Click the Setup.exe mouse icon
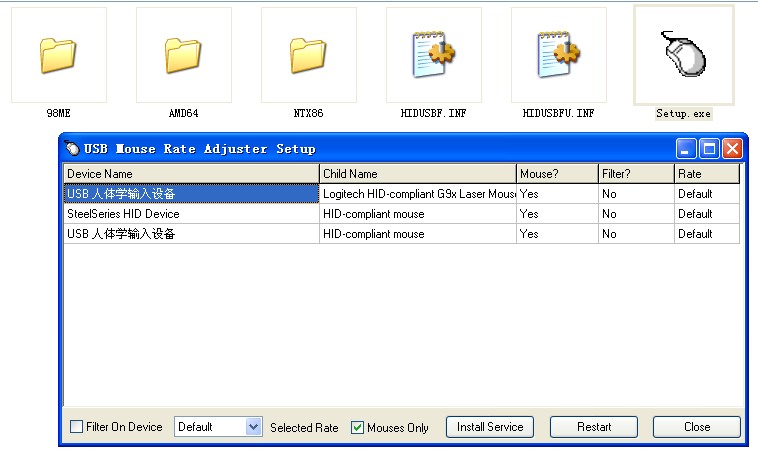This screenshot has height=461, width=758. [684, 54]
